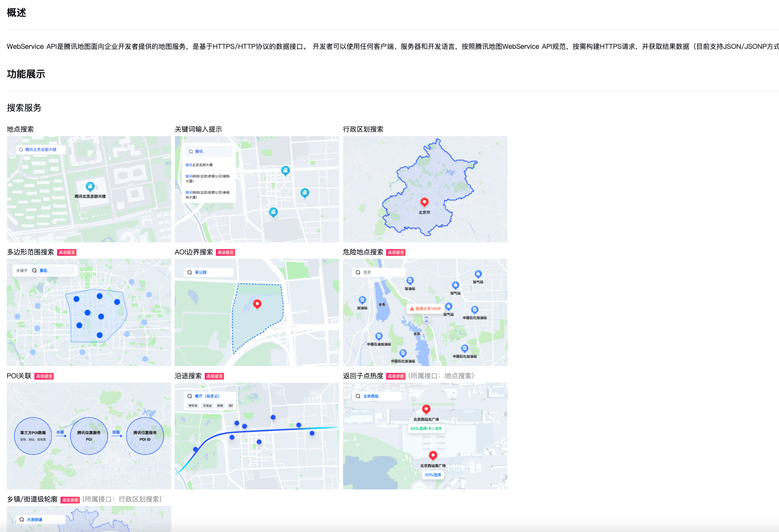The image size is (779, 532).
Task: Select the 多边形范围搜索 caption
Action: point(30,252)
